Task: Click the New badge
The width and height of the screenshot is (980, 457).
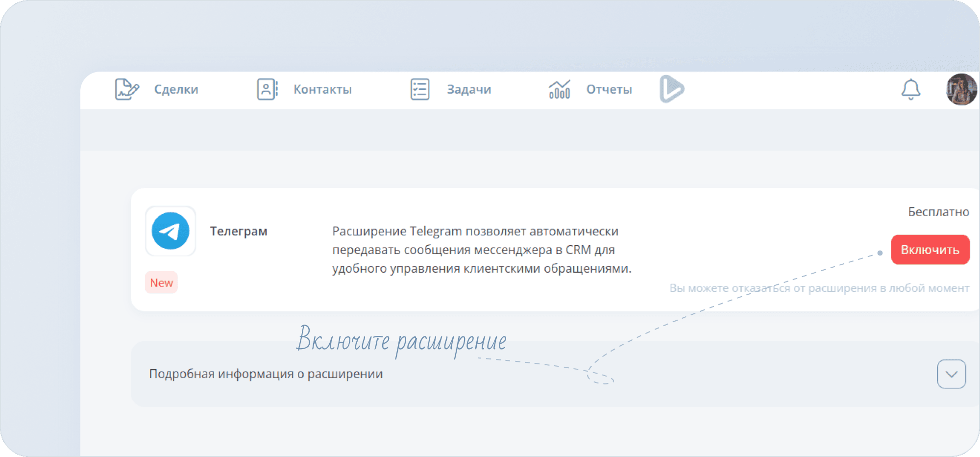Action: (161, 283)
